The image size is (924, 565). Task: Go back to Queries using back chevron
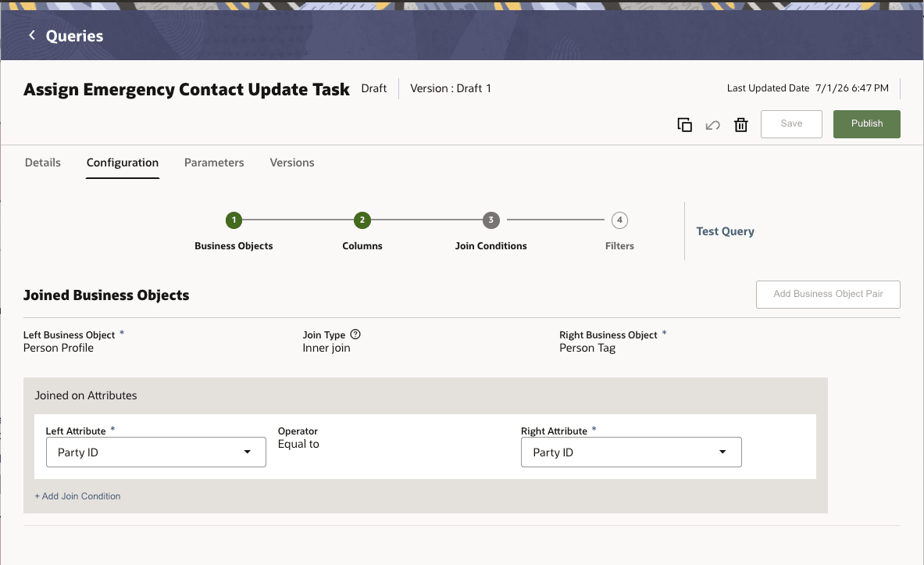pos(32,35)
